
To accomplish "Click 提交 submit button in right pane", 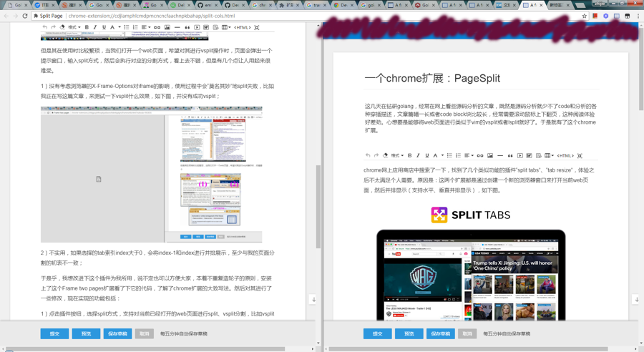I will [377, 333].
